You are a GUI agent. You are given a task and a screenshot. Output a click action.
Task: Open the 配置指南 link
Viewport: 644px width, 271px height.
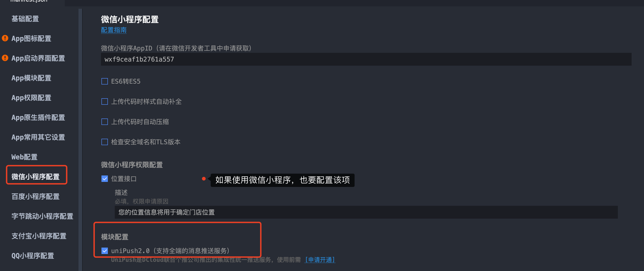pyautogui.click(x=114, y=30)
